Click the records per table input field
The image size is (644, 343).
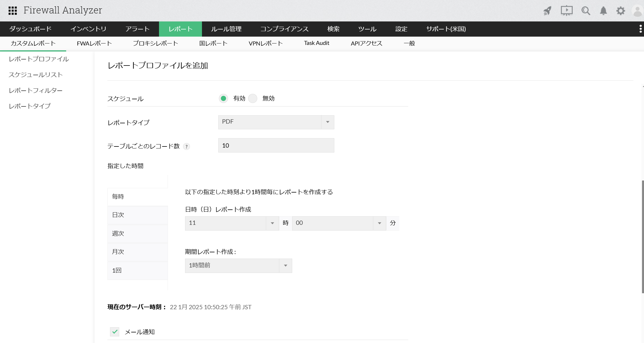point(276,145)
